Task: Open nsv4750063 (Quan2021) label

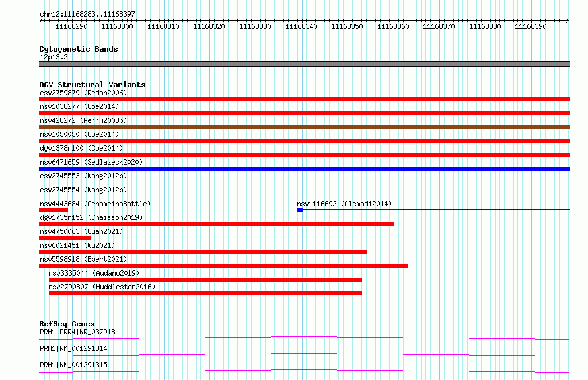Action: 81,231
